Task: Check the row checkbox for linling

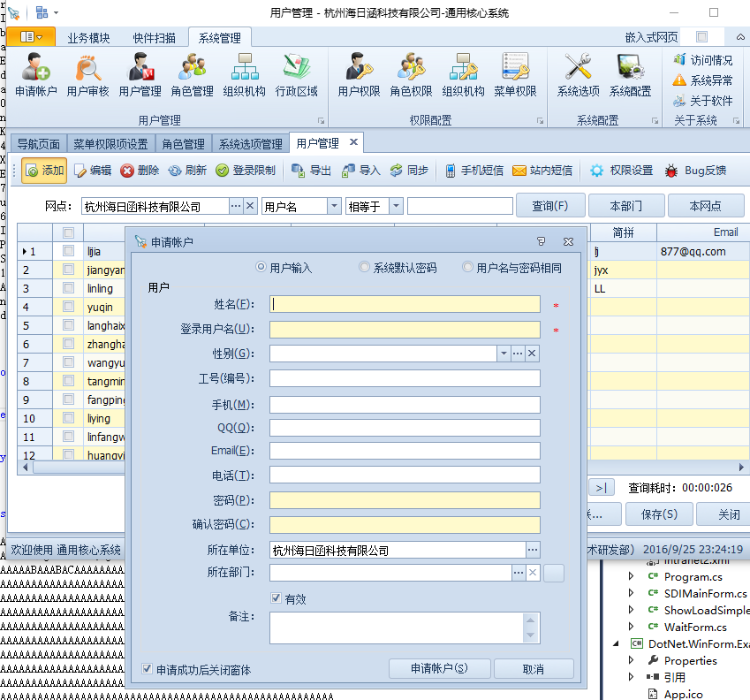Action: click(x=68, y=288)
